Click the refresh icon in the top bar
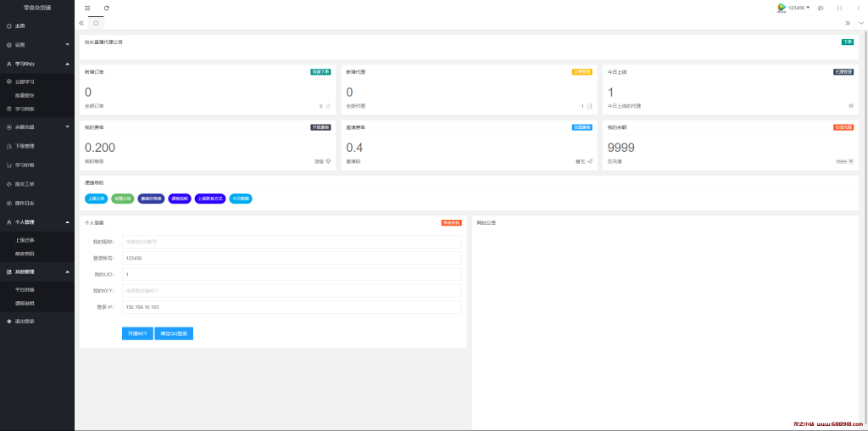Screen dimensions: 868x431 point(107,8)
